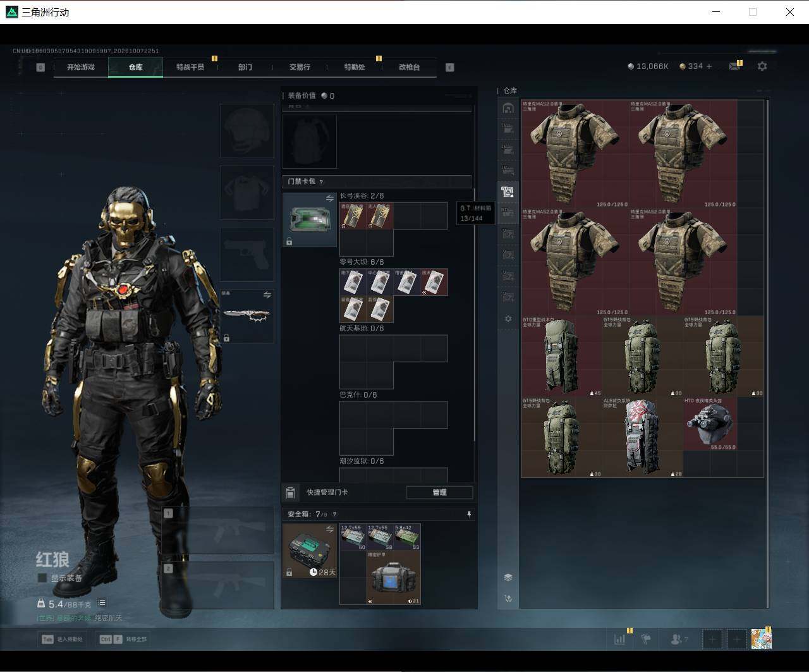809x672 pixels.
Task: Click the player avatar in bottom bar
Action: pos(762,639)
